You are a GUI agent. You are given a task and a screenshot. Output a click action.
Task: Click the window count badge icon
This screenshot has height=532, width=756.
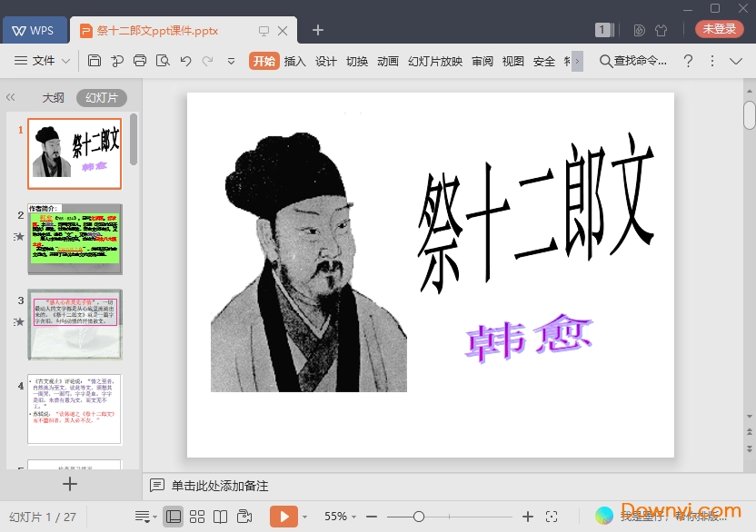click(x=604, y=30)
